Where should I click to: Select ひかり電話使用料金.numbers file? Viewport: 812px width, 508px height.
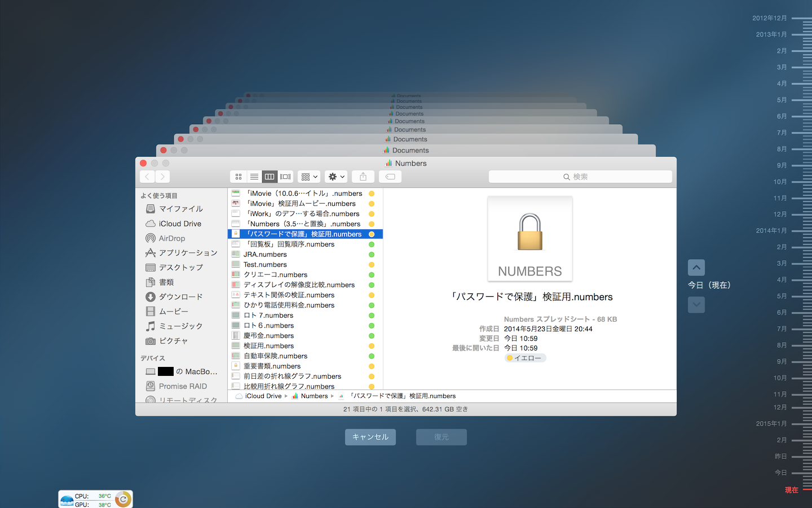pos(305,305)
